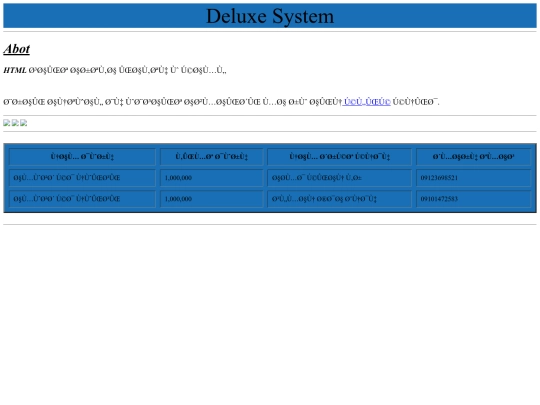This screenshot has height=405, width=540.
Task: Click the 1,000,000 cell in the 09123698521 row
Action: [211, 178]
